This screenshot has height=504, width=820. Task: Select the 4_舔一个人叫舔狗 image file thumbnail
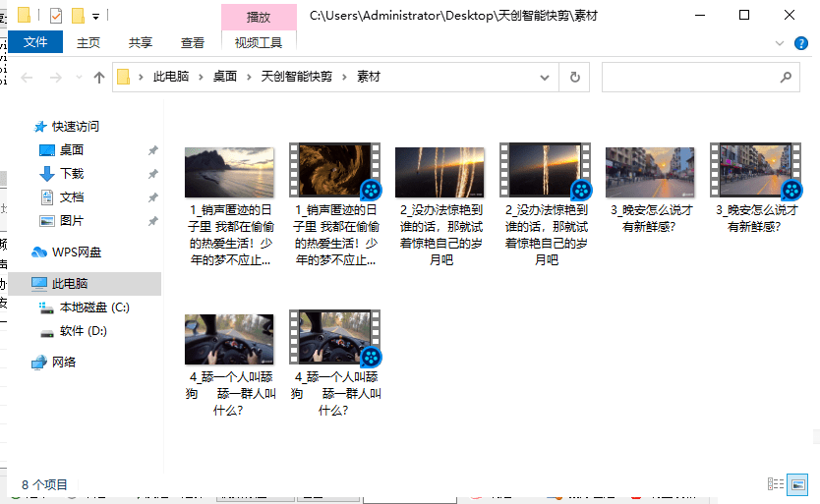click(x=229, y=339)
